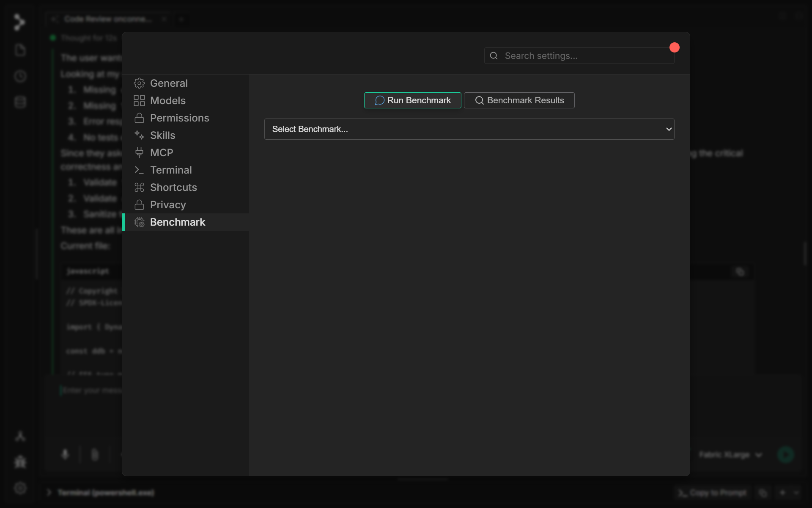Focus the Search settings field
812x508 pixels.
[x=579, y=56]
